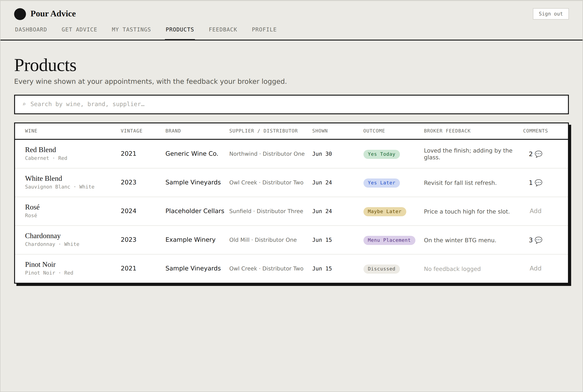Click the Comments column header
This screenshot has height=392, width=583.
click(535, 131)
